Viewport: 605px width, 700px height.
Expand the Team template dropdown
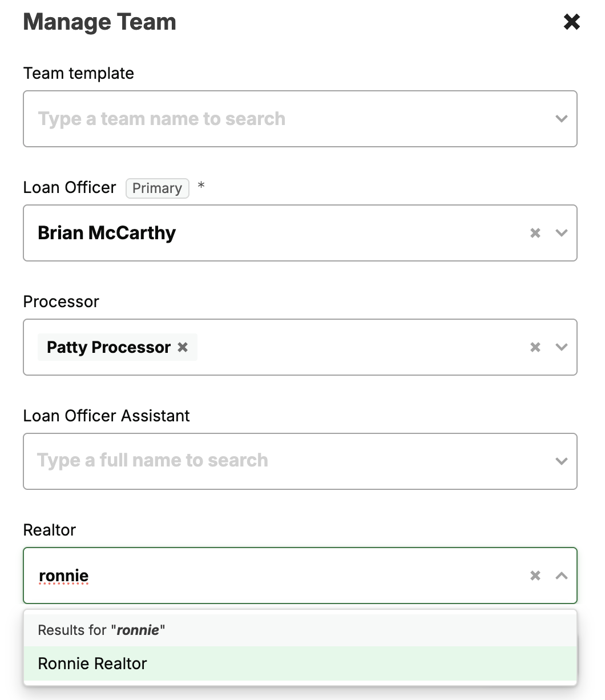[x=562, y=119]
